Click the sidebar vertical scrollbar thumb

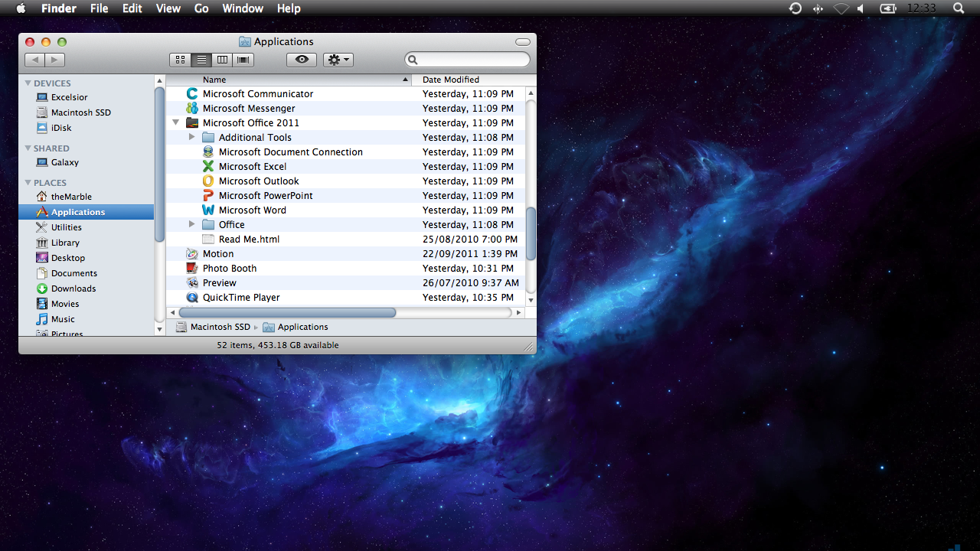pos(159,164)
